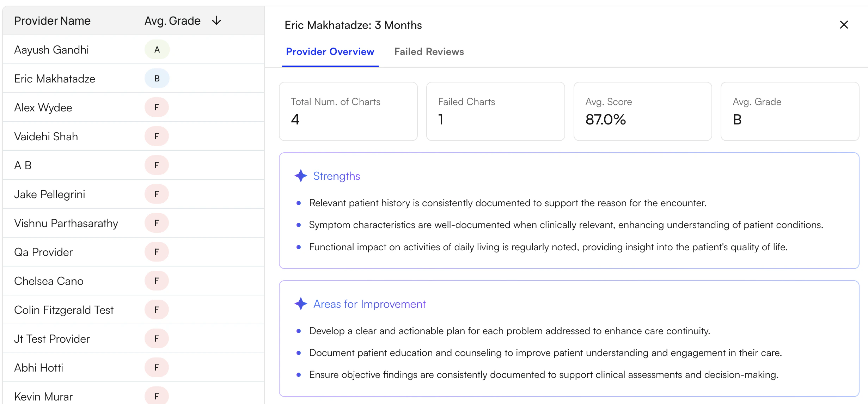
Task: Click the Avg. Score 87.0% card
Action: tap(642, 111)
